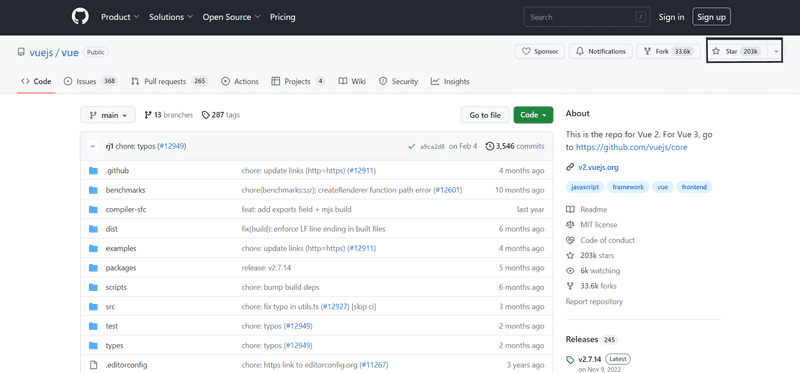The height and width of the screenshot is (373, 800).
Task: Click the scale icon beside MIT license
Action: point(570,225)
